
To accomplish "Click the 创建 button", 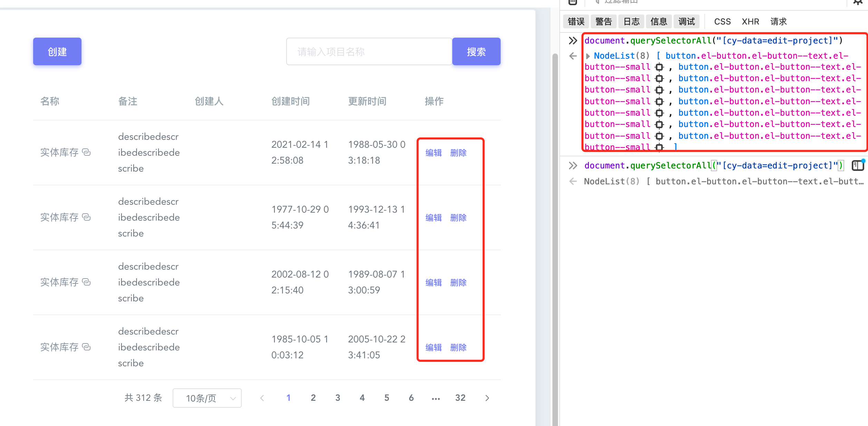I will click(57, 51).
